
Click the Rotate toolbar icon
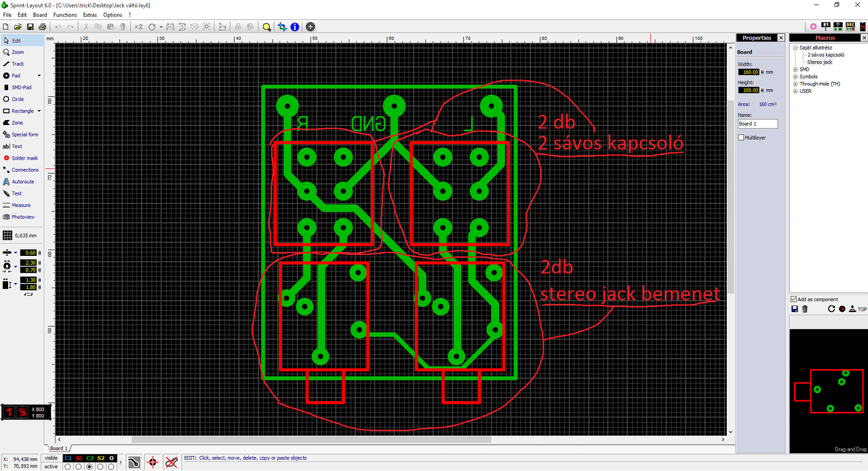point(152,26)
